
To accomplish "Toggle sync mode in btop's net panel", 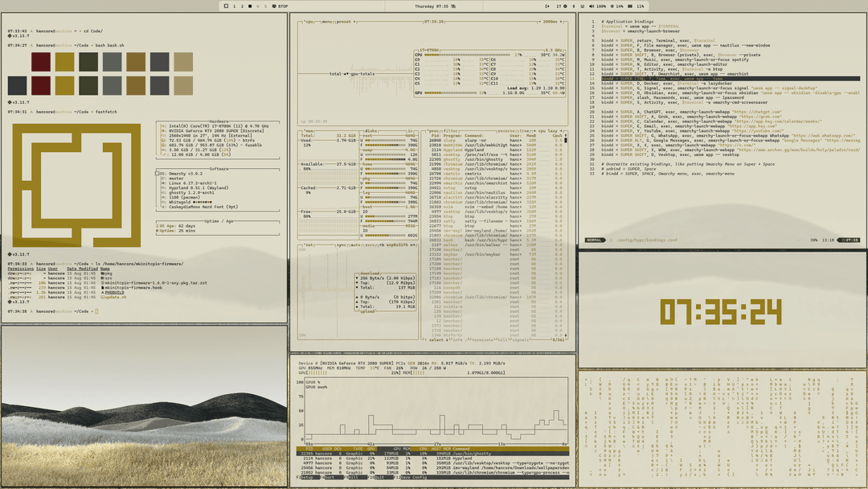I will pos(341,244).
